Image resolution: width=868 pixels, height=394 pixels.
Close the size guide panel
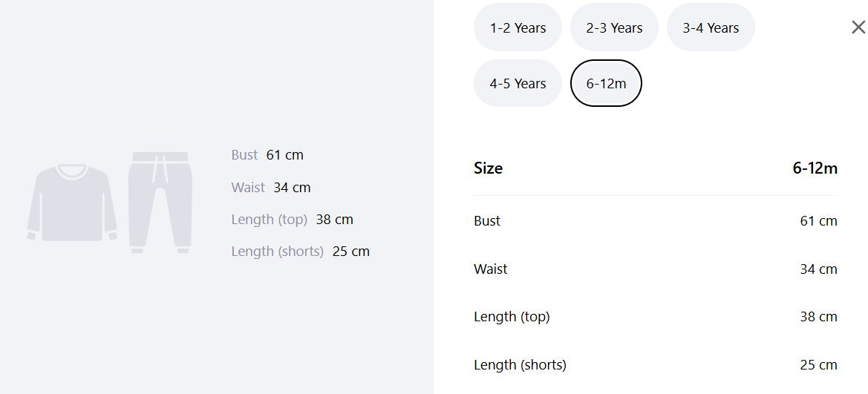(x=858, y=27)
